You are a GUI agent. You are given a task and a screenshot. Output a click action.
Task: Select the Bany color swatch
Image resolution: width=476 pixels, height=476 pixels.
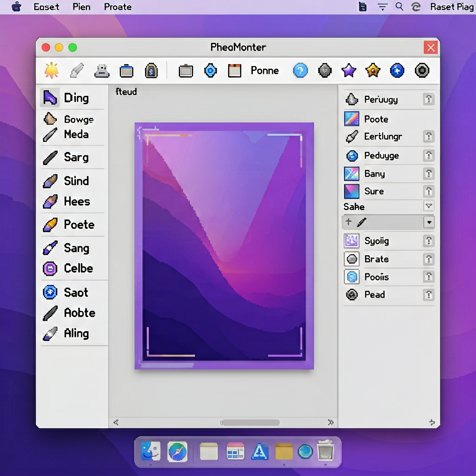(351, 174)
